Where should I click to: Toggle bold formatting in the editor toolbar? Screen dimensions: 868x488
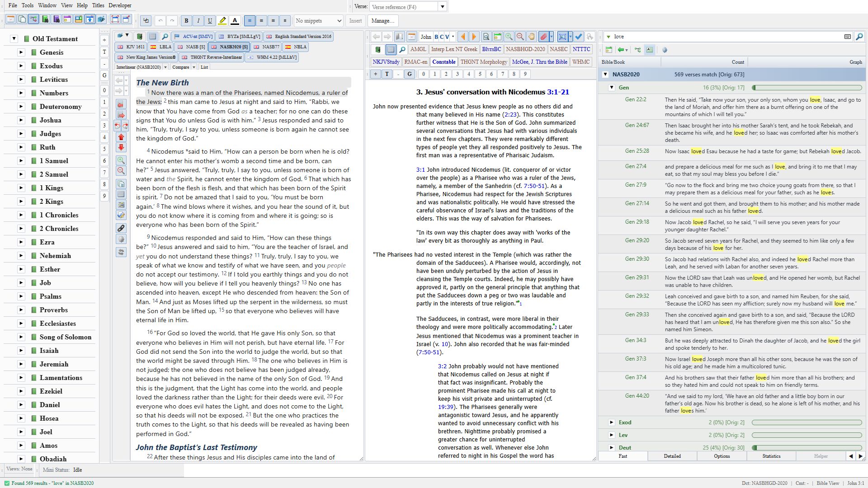click(x=186, y=20)
